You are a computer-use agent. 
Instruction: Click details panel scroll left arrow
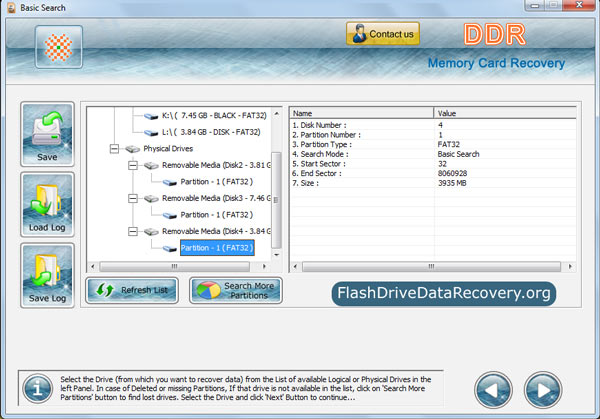(295, 266)
